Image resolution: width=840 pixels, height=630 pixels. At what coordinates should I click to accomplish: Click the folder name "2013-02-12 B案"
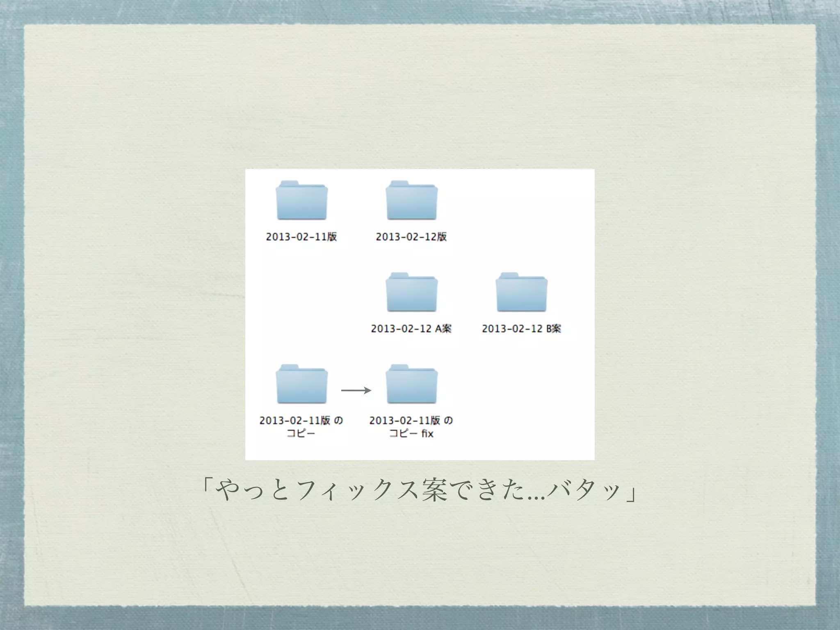pyautogui.click(x=521, y=329)
